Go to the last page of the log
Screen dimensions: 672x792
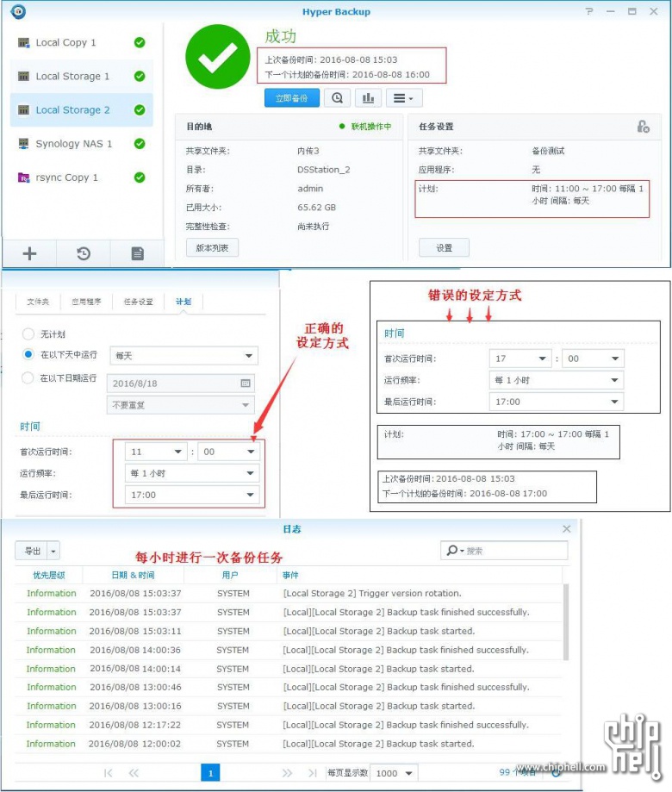tap(312, 773)
